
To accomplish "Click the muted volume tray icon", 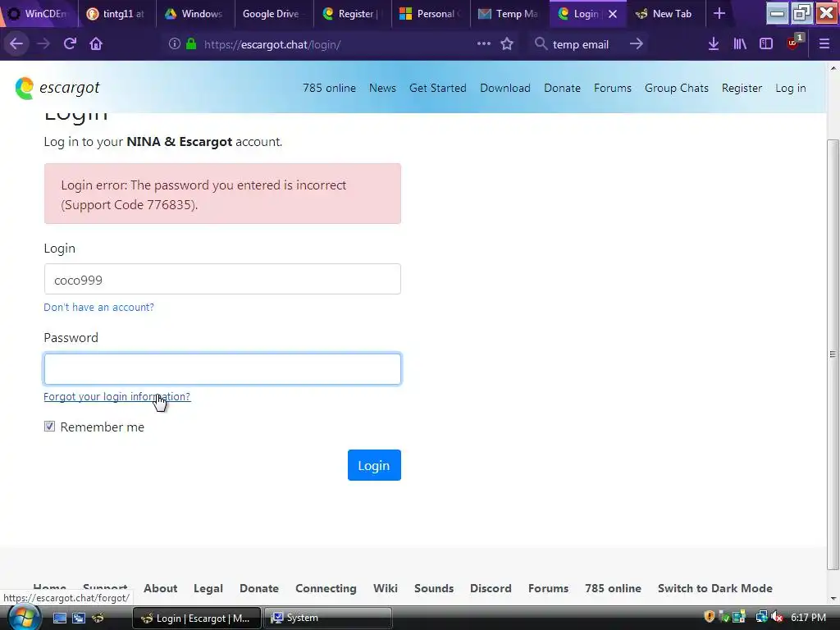I will tap(778, 617).
